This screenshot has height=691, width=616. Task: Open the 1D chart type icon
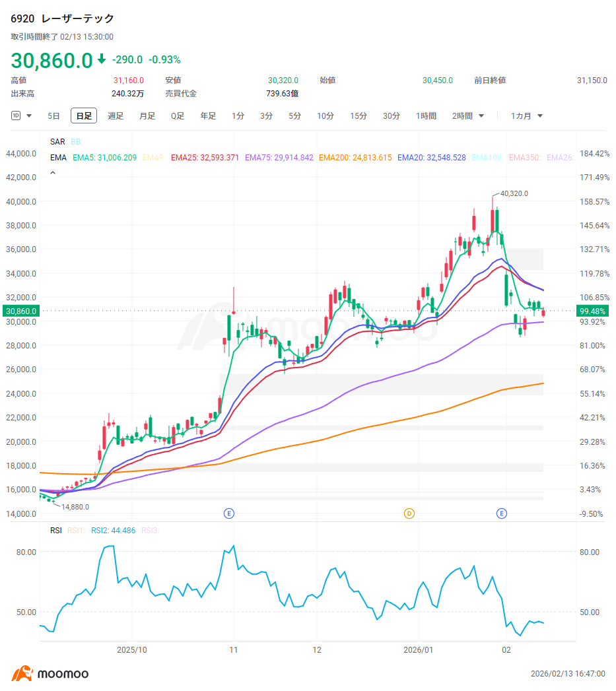point(16,115)
